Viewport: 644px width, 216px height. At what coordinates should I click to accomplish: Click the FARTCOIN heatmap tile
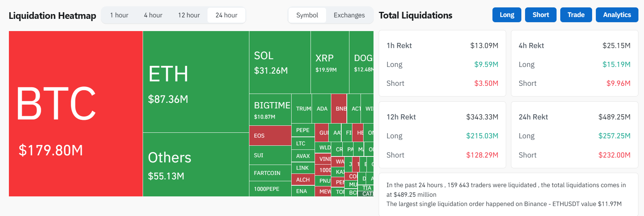coord(270,173)
